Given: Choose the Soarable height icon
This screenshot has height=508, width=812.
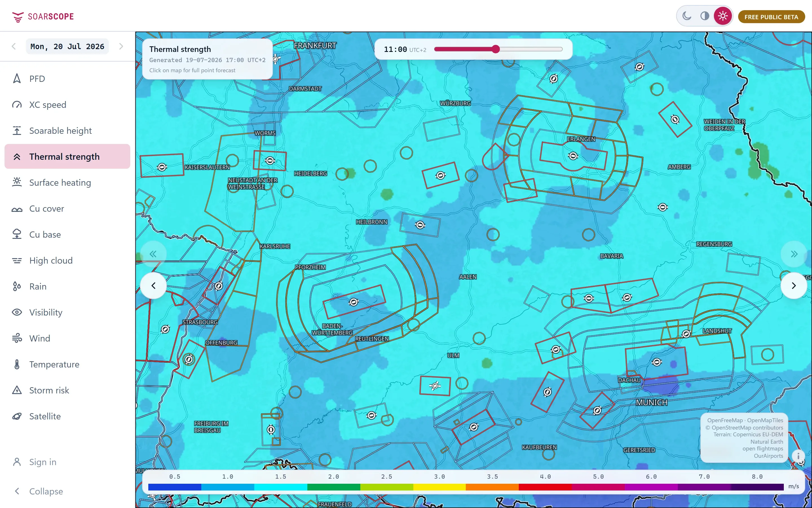Looking at the screenshot, I should pos(17,130).
